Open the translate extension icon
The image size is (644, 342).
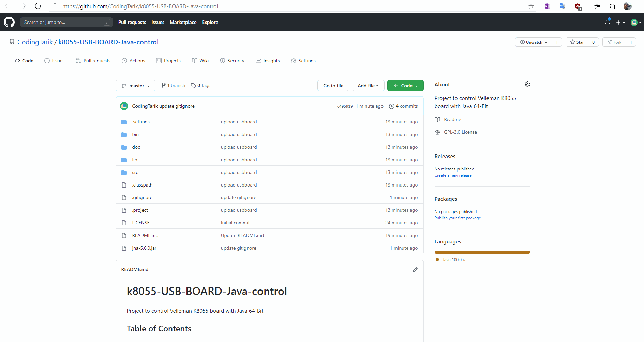click(x=563, y=6)
